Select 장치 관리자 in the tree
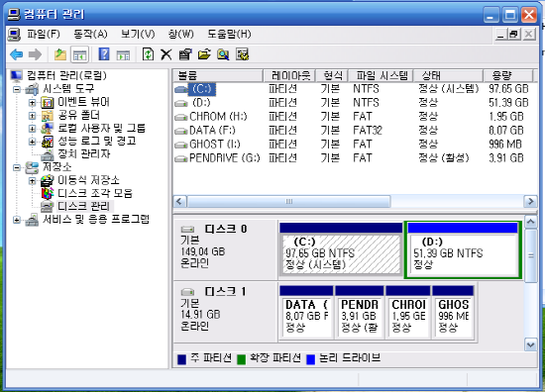 coord(84,153)
